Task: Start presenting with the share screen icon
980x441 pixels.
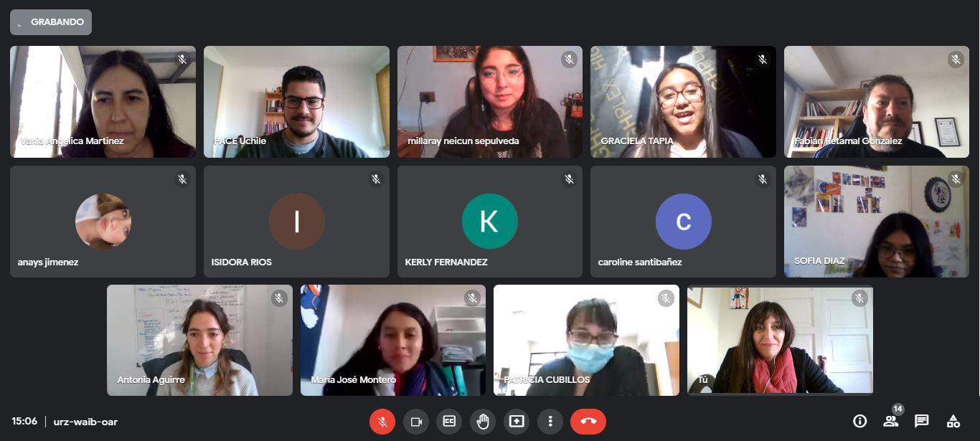Action: pos(517,422)
